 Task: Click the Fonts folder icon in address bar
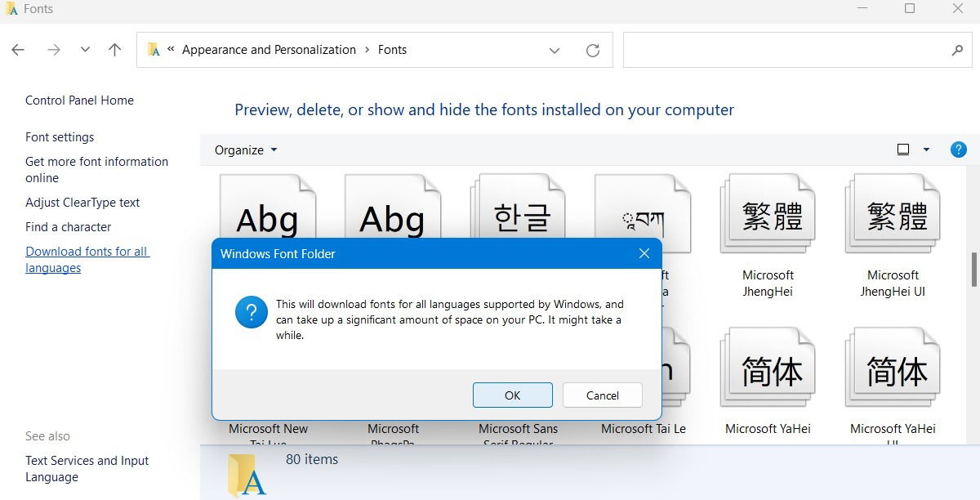(x=154, y=50)
